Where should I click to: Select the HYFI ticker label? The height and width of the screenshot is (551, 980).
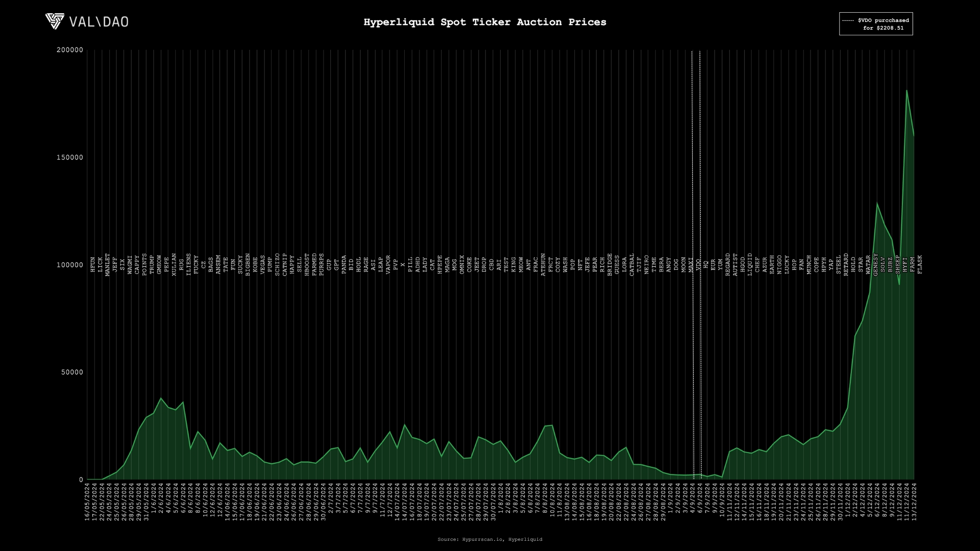pyautogui.click(x=905, y=265)
